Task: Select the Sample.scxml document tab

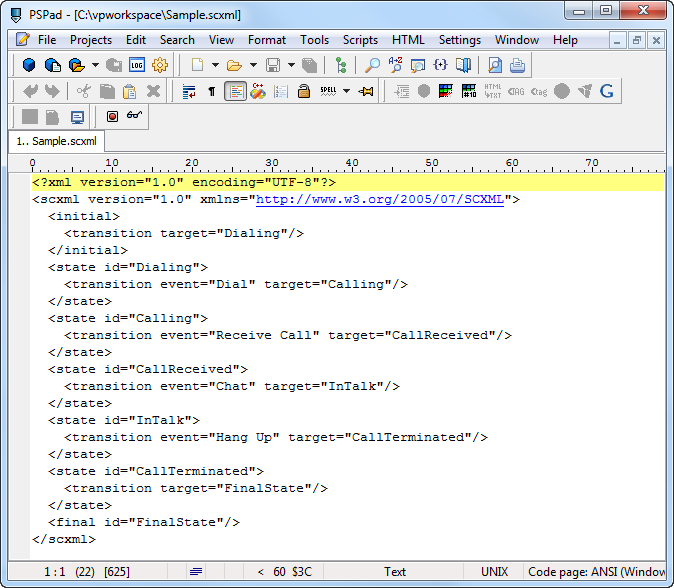Action: point(56,141)
